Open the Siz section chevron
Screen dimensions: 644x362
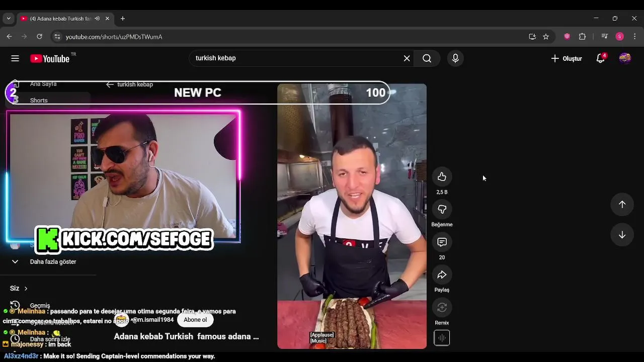[x=26, y=289]
